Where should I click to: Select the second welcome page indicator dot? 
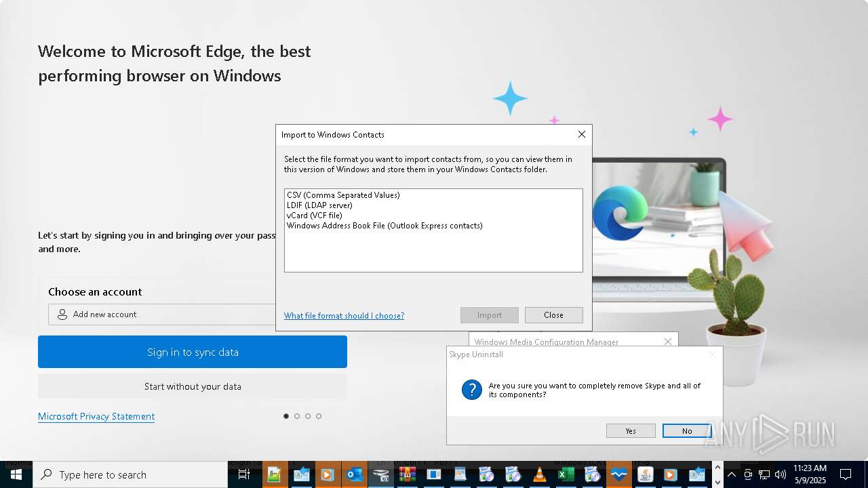click(297, 416)
